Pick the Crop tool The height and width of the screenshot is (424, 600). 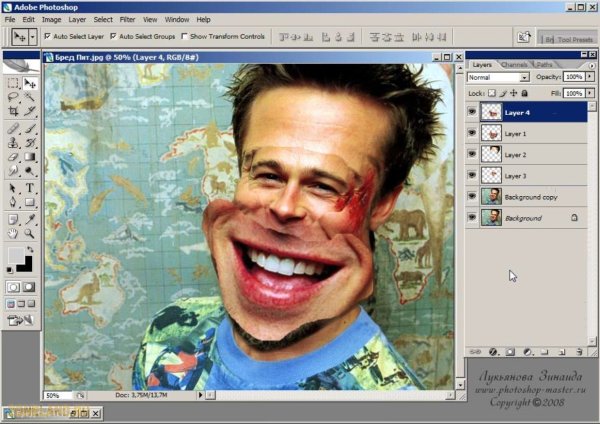click(x=13, y=113)
